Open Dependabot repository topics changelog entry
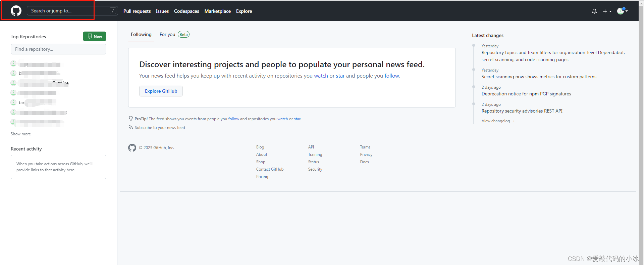 [553, 56]
